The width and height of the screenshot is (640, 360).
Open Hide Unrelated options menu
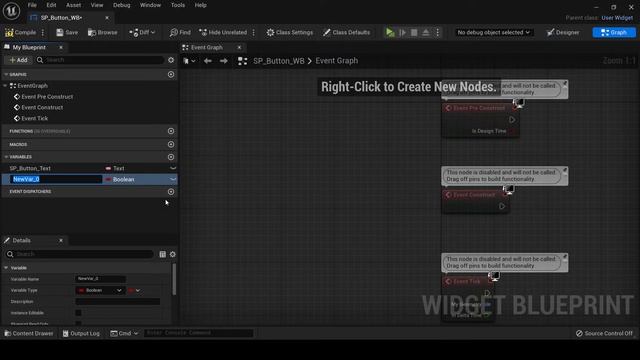click(x=254, y=32)
